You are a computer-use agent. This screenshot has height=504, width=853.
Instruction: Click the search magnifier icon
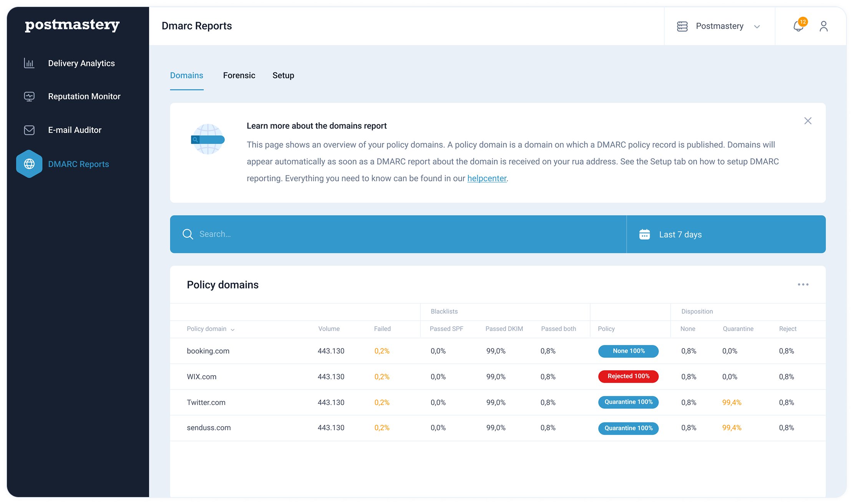(188, 234)
